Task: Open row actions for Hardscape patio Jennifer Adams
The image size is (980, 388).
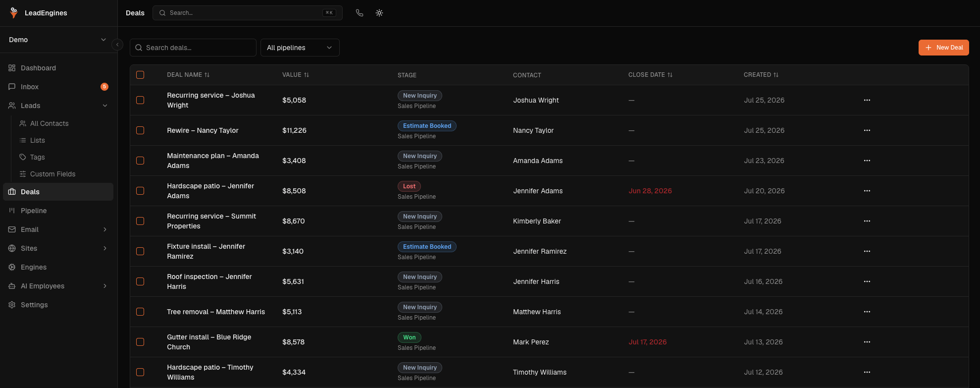Action: [x=867, y=191]
